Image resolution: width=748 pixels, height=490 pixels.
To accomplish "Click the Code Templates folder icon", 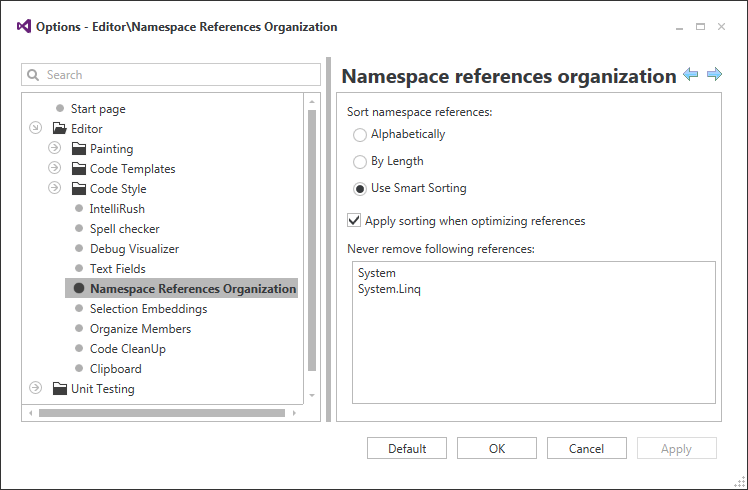I will [79, 169].
